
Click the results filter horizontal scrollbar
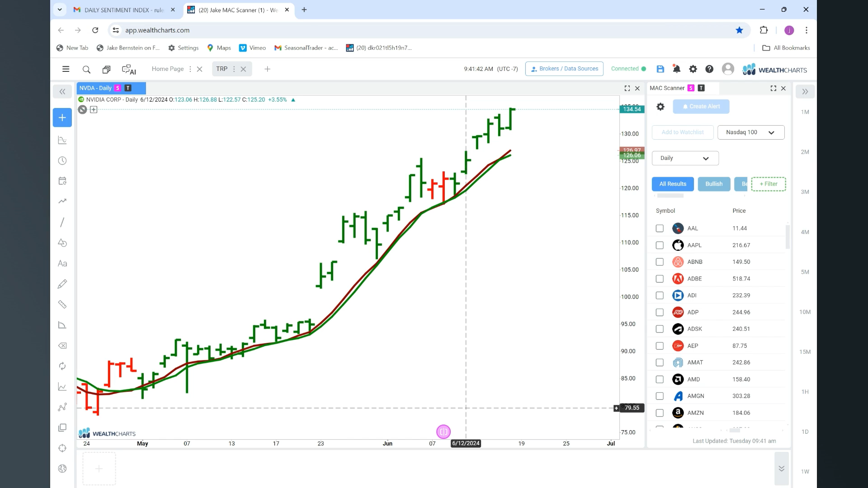click(670, 196)
